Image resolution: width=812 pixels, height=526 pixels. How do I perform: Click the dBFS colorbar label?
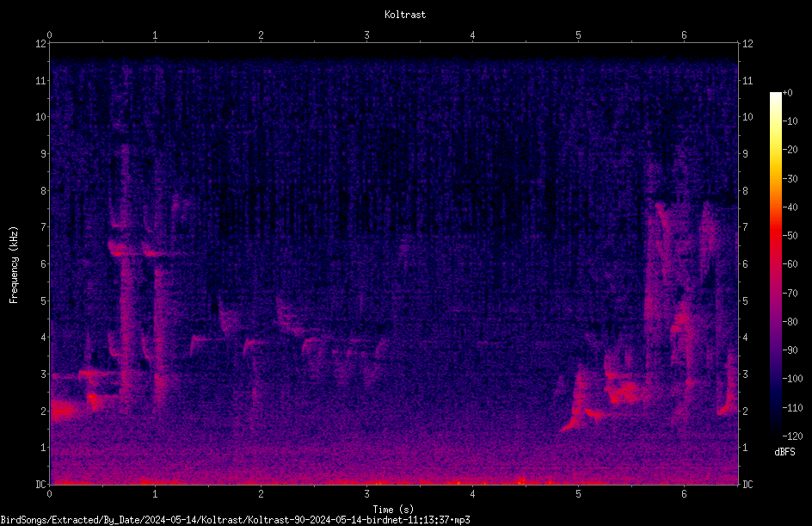pos(784,452)
